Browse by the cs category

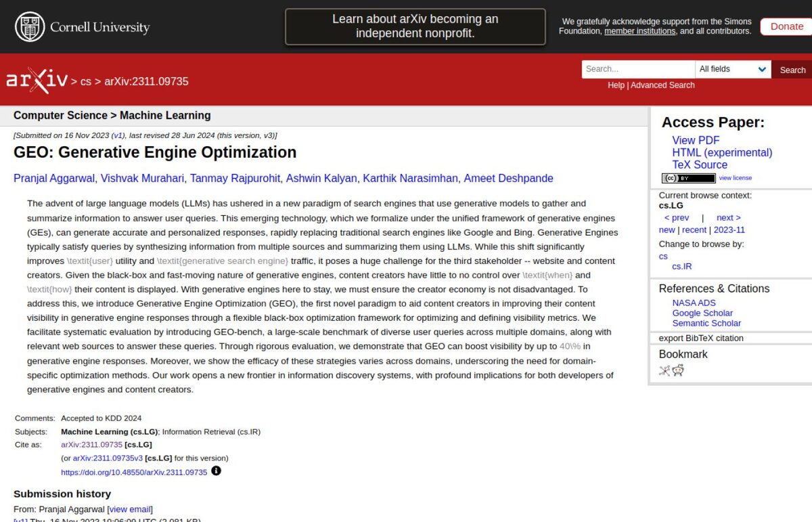click(663, 256)
